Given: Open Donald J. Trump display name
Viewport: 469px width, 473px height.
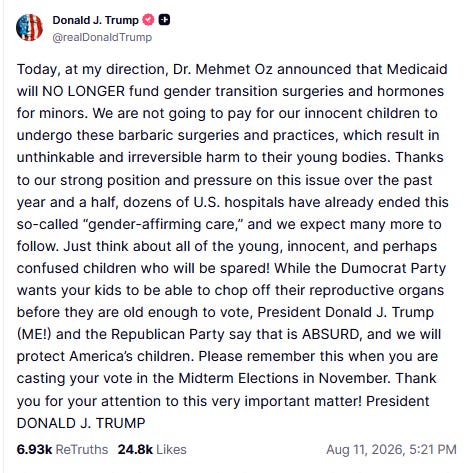Looking at the screenshot, I should 95,20.
